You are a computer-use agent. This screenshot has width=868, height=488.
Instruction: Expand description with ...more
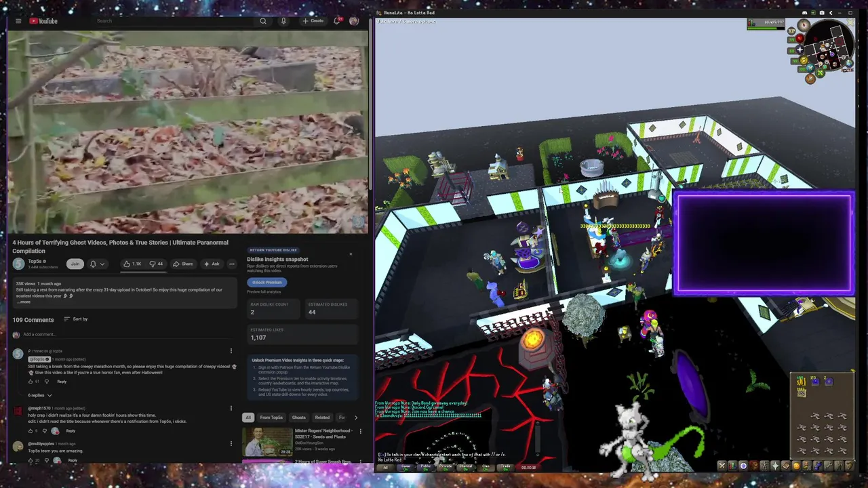(x=24, y=302)
